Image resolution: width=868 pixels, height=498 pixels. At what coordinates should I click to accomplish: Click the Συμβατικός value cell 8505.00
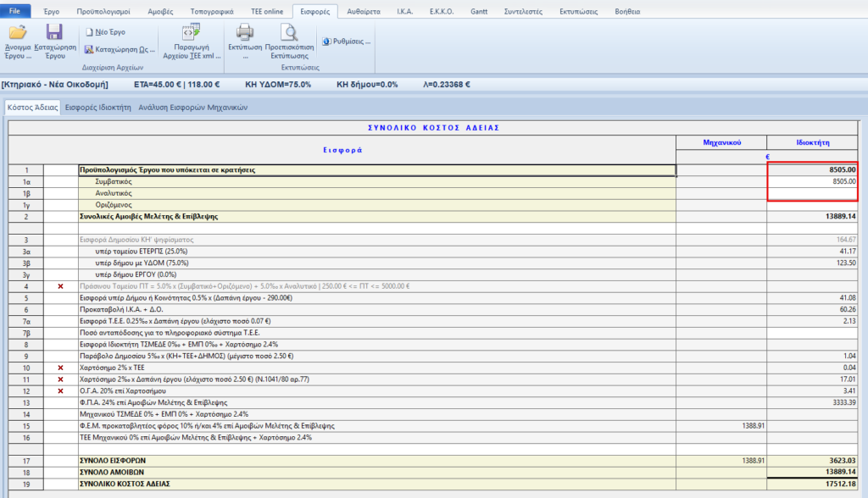click(812, 181)
